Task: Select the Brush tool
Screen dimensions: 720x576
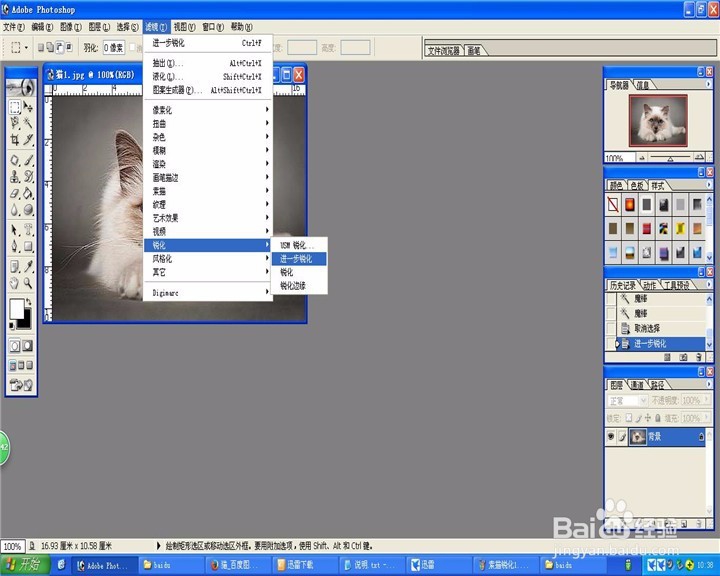Action: tap(28, 160)
